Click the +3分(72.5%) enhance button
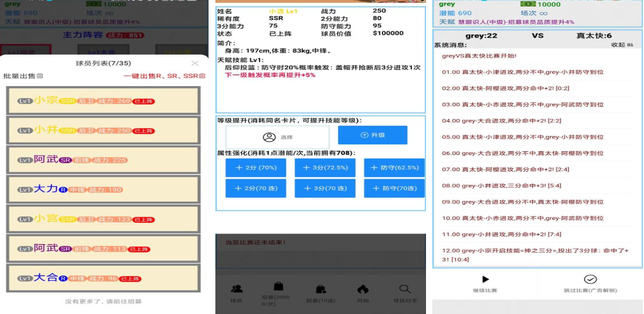This screenshot has height=314, width=644. click(x=325, y=167)
